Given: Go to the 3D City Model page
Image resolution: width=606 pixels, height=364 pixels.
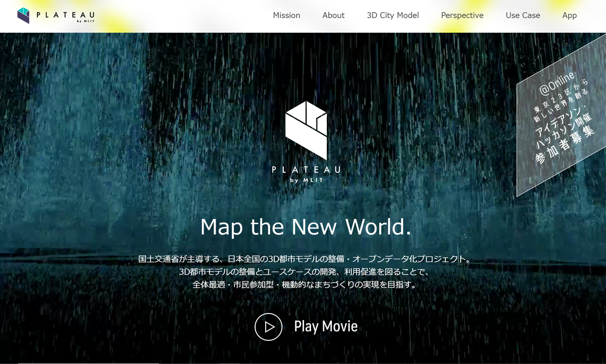Looking at the screenshot, I should point(393,15).
